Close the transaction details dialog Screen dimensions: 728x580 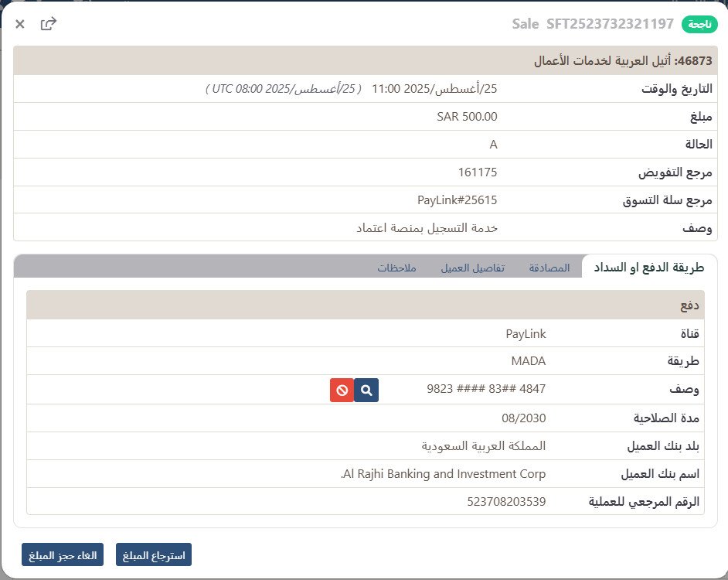(x=20, y=24)
